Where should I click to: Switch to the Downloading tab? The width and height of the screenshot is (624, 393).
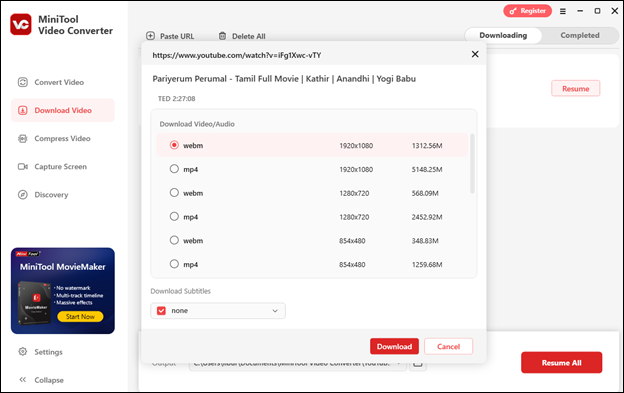[503, 35]
